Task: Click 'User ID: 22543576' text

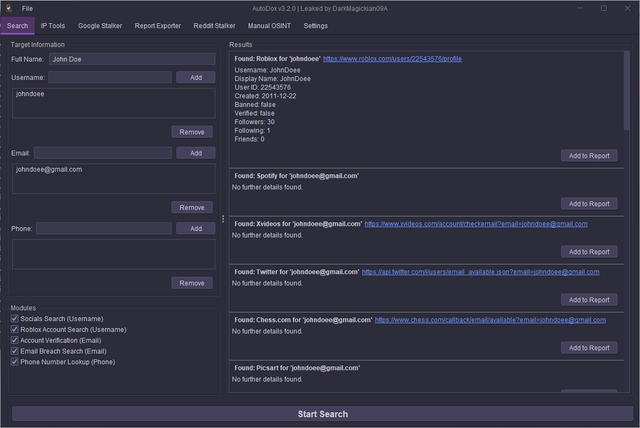Action: coord(262,87)
